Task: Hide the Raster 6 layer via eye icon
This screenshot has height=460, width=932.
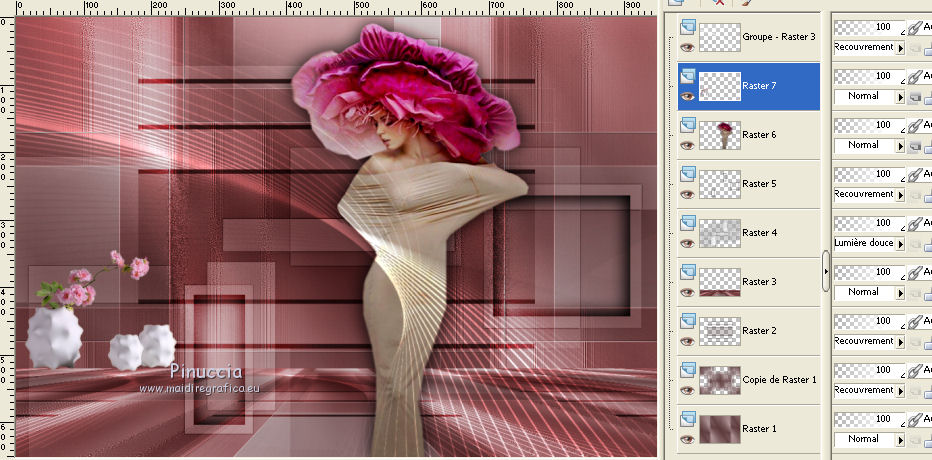Action: (687, 145)
